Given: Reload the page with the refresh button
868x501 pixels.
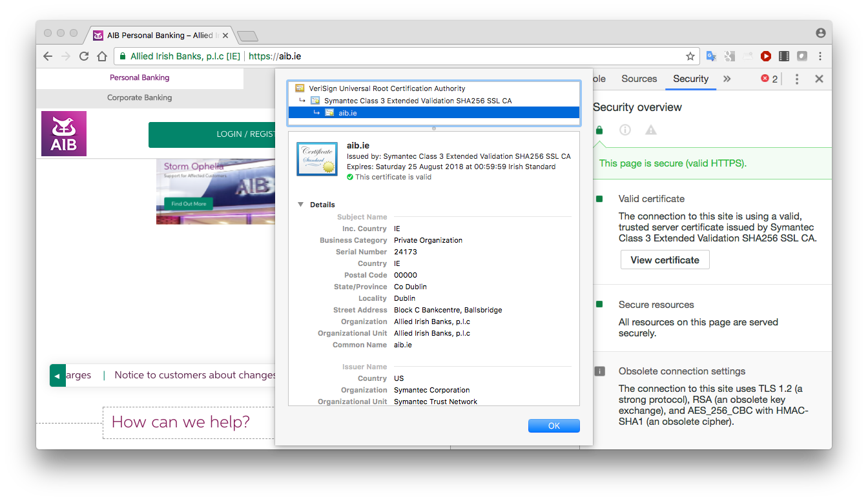Looking at the screenshot, I should 84,56.
